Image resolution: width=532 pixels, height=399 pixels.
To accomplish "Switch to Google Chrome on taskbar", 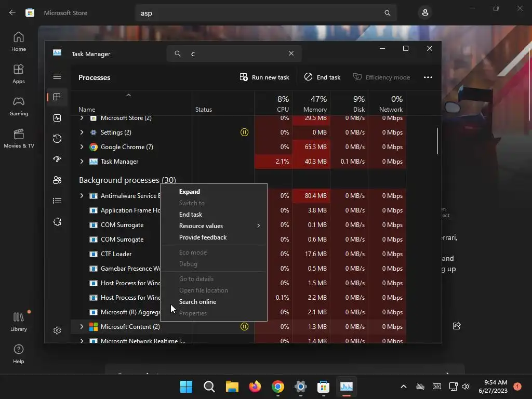I will [x=278, y=387].
